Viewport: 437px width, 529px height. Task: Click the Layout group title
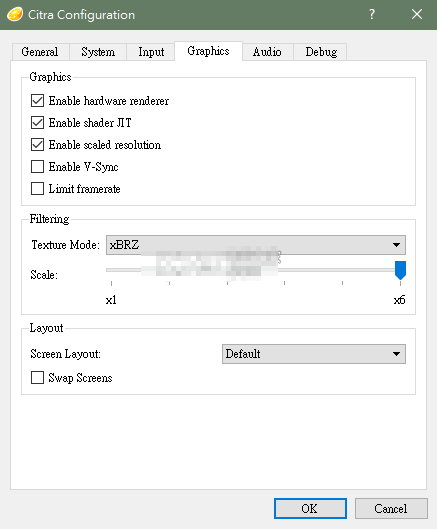[46, 328]
